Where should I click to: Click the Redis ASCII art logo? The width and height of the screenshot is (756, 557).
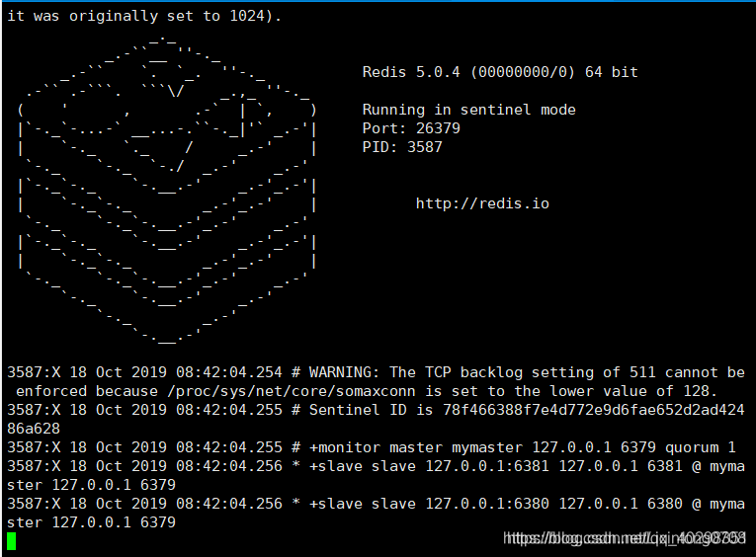[167, 190]
